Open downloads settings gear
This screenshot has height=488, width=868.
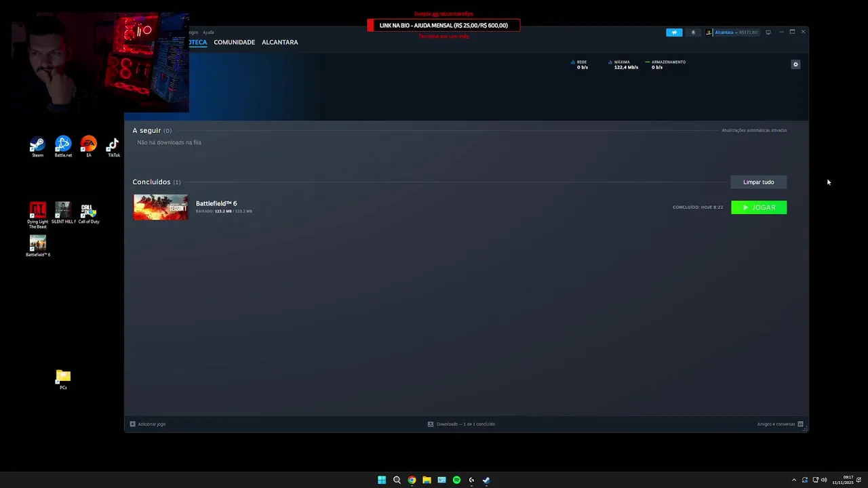pyautogui.click(x=796, y=64)
